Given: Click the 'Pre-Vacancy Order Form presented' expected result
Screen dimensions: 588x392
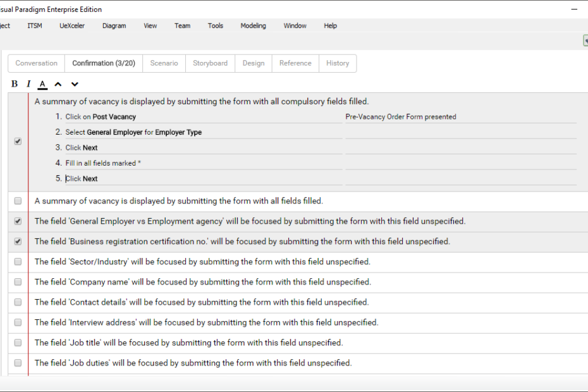Looking at the screenshot, I should pyautogui.click(x=401, y=117).
